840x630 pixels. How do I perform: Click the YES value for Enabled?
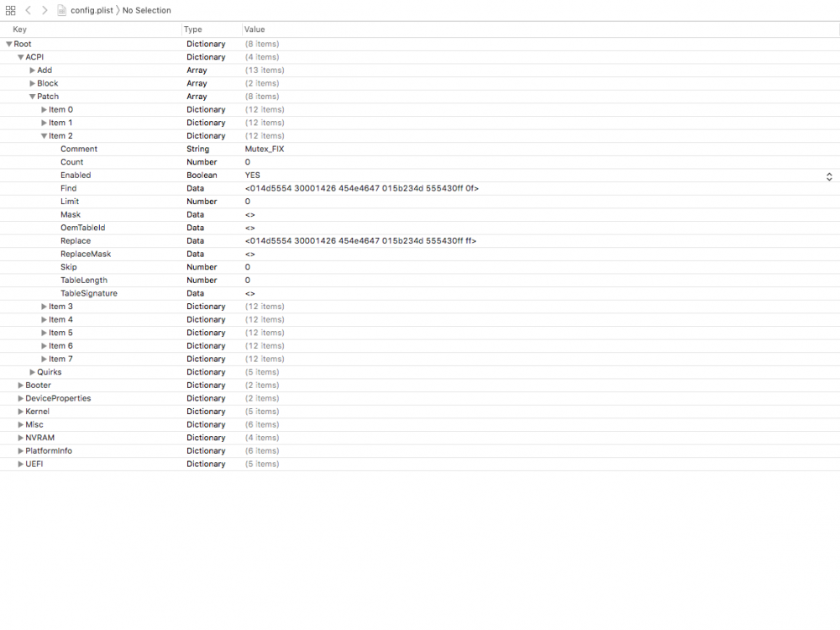pos(252,176)
